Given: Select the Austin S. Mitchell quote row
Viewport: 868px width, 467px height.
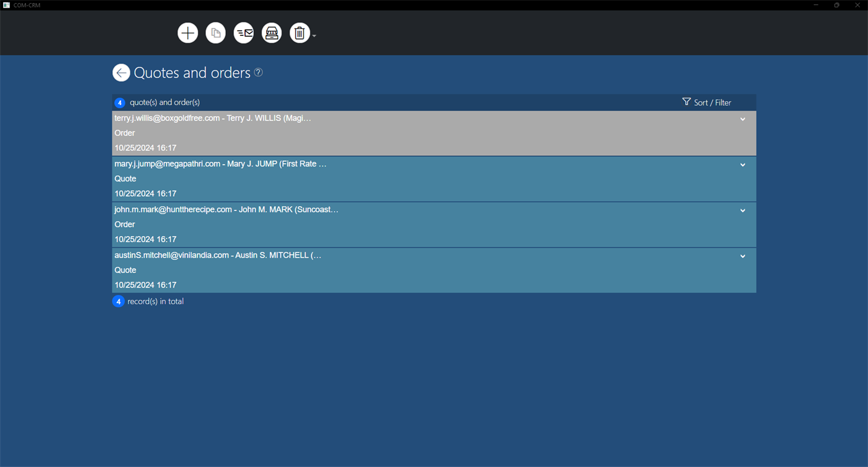Looking at the screenshot, I should click(x=372, y=270).
